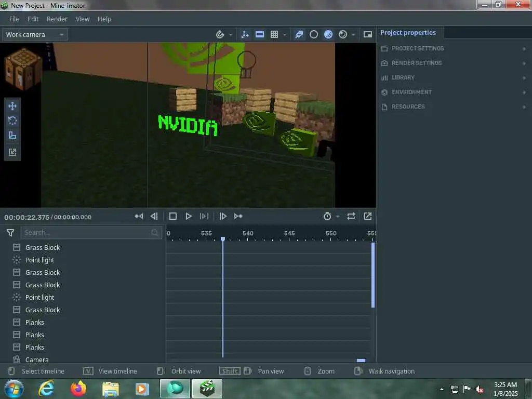Select the bend/transform tool below Scale
This screenshot has width=532, height=399.
click(12, 152)
